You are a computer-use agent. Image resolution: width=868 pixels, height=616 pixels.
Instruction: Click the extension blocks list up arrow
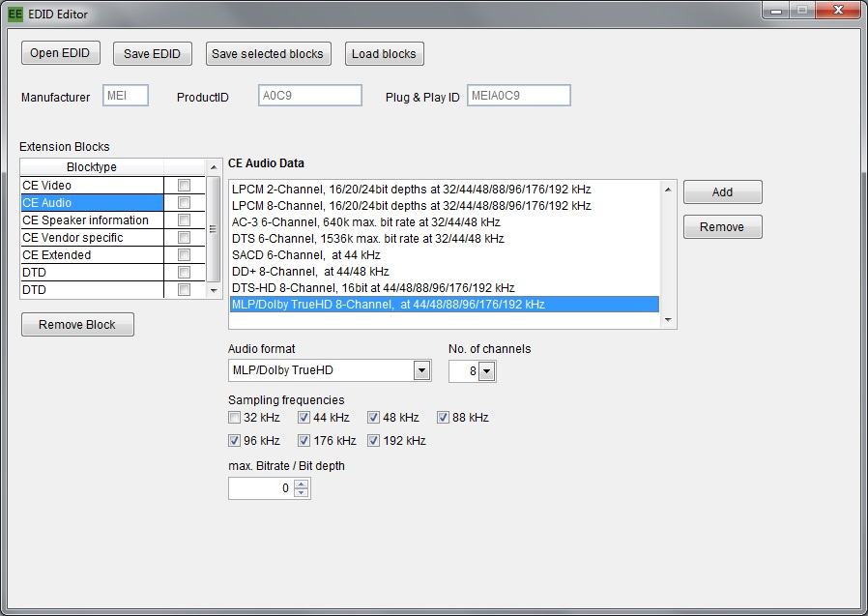tap(214, 167)
